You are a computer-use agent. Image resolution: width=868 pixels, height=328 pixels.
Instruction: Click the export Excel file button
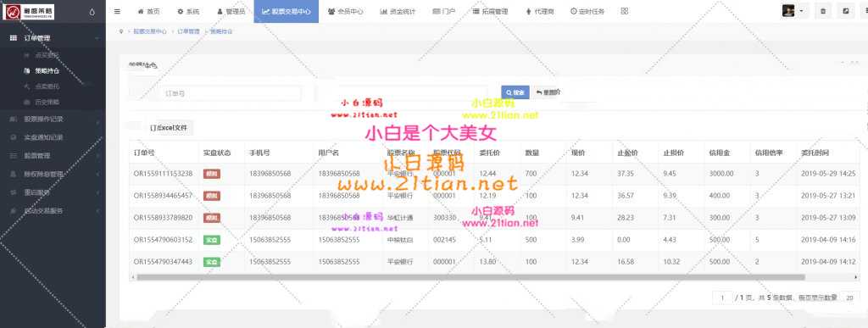click(x=169, y=128)
